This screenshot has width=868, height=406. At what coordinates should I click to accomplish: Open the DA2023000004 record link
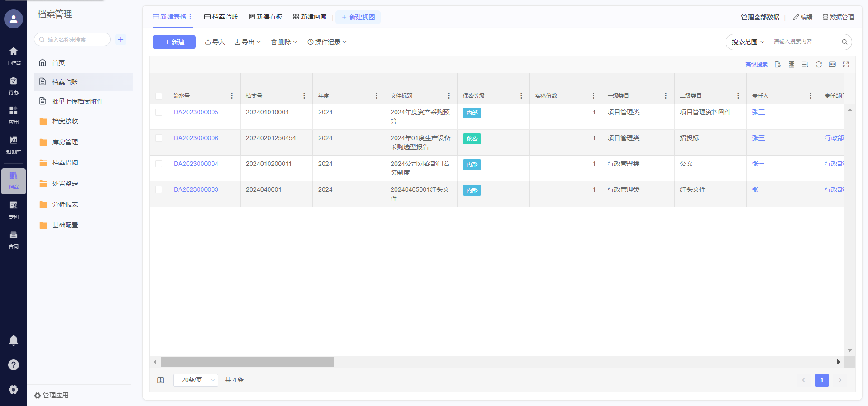[x=196, y=164]
